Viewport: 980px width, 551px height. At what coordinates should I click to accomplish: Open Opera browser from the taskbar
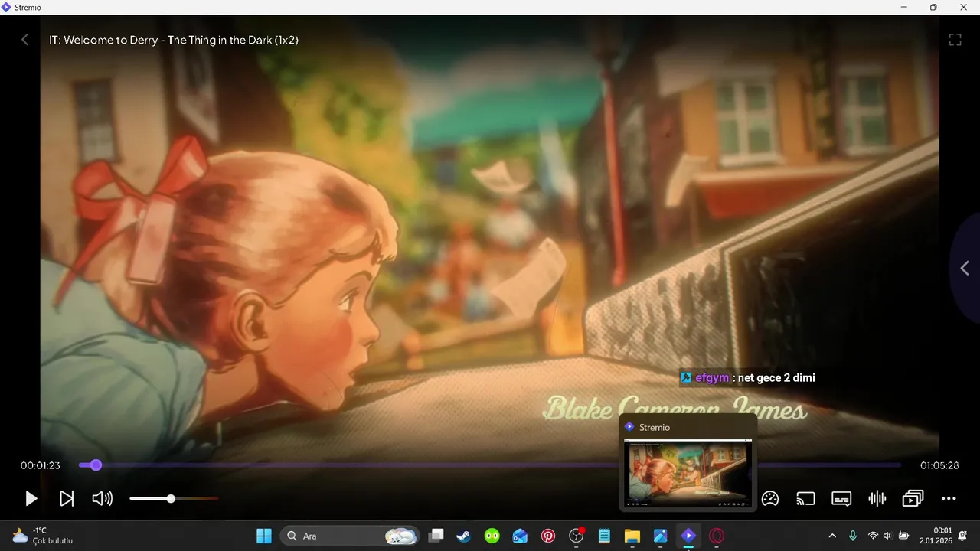pos(717,536)
